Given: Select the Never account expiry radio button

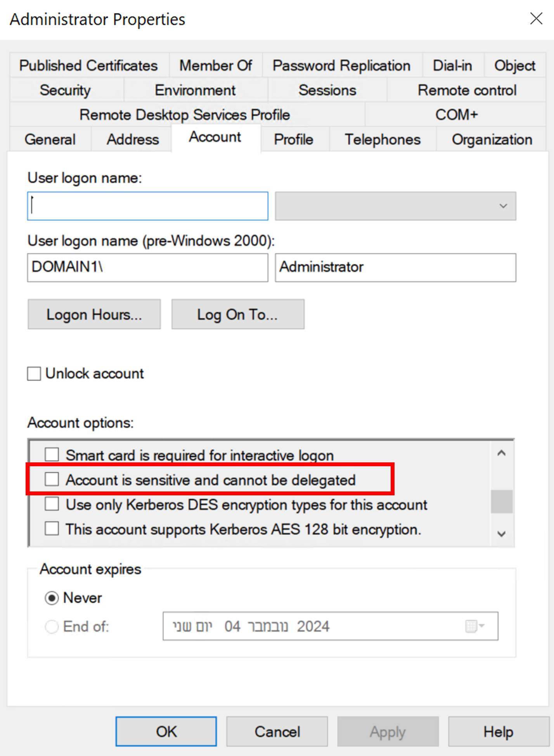Looking at the screenshot, I should 52,598.
